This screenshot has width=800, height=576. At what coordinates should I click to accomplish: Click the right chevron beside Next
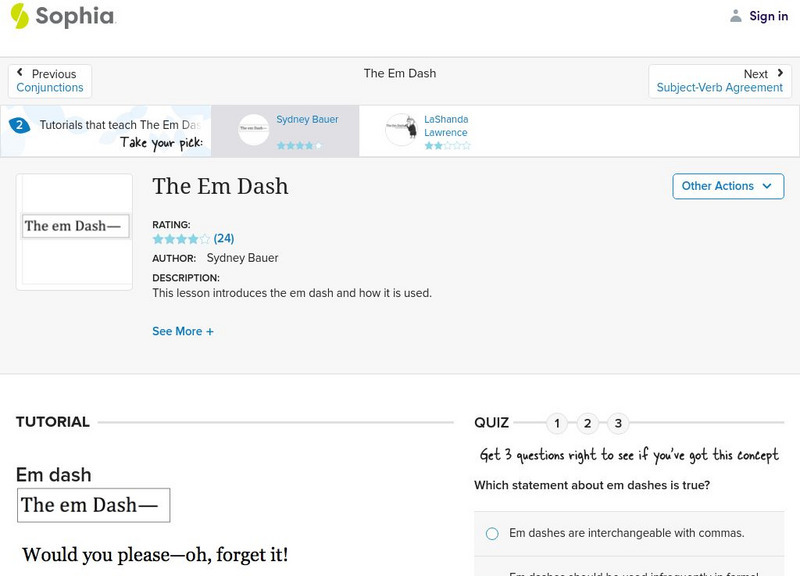click(780, 72)
